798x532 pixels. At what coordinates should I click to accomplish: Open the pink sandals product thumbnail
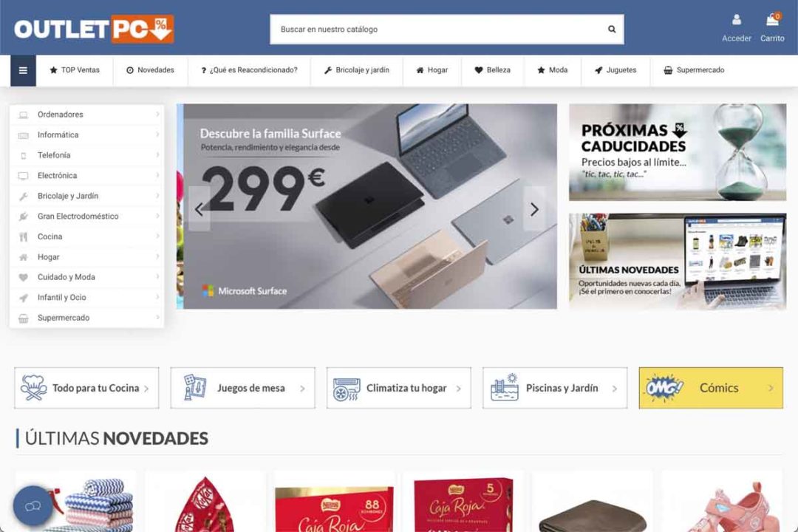click(x=722, y=502)
